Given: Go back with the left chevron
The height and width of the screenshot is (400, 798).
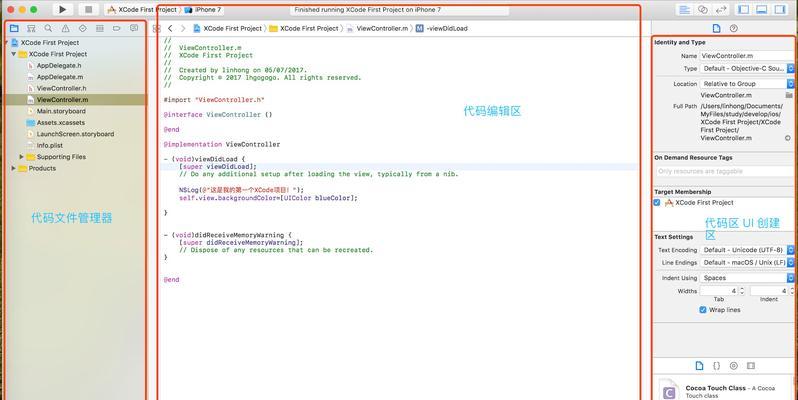Looking at the screenshot, I should tap(170, 29).
